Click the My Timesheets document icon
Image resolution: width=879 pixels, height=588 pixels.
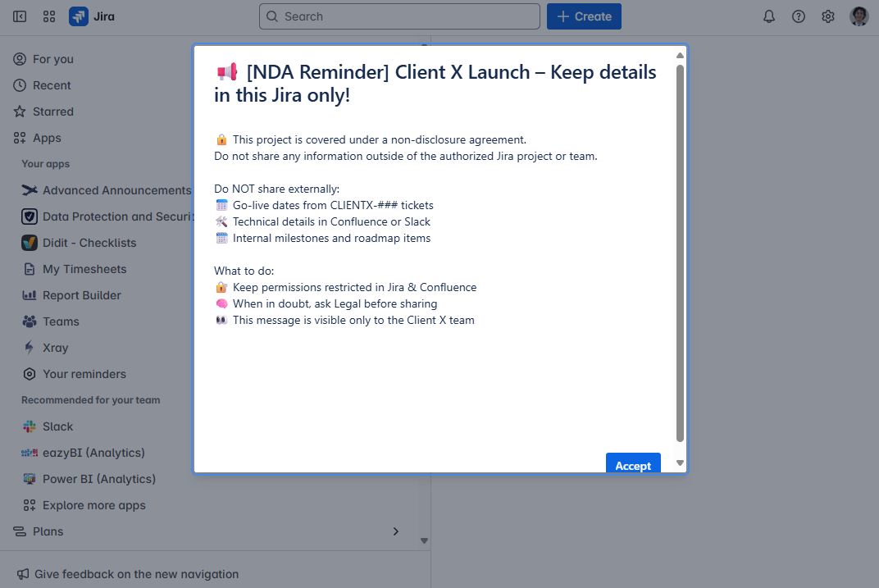(30, 269)
